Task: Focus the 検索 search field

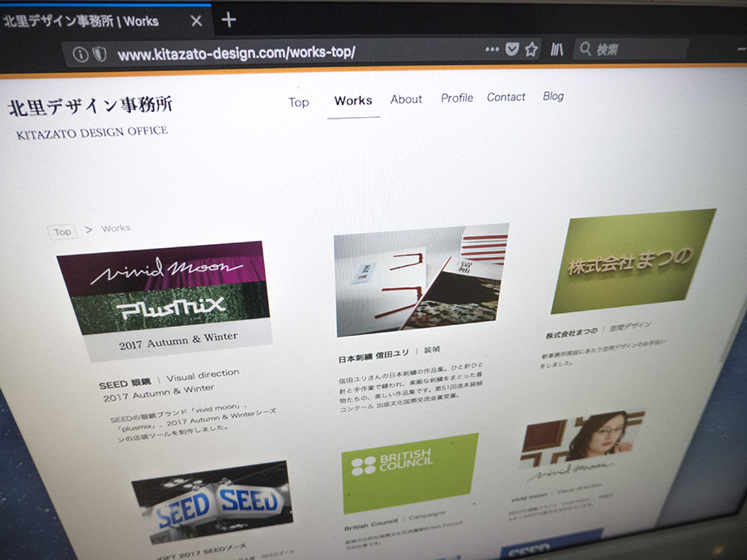Action: click(x=632, y=49)
